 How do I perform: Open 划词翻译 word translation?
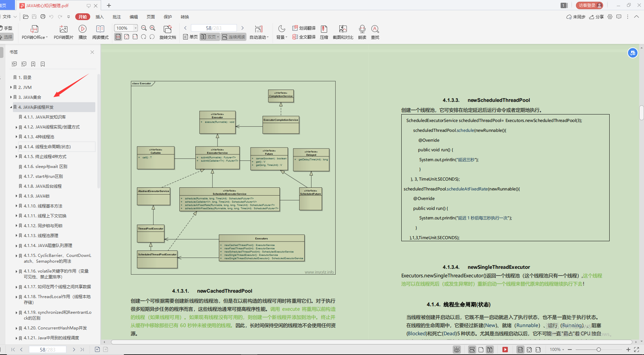pyautogui.click(x=304, y=28)
